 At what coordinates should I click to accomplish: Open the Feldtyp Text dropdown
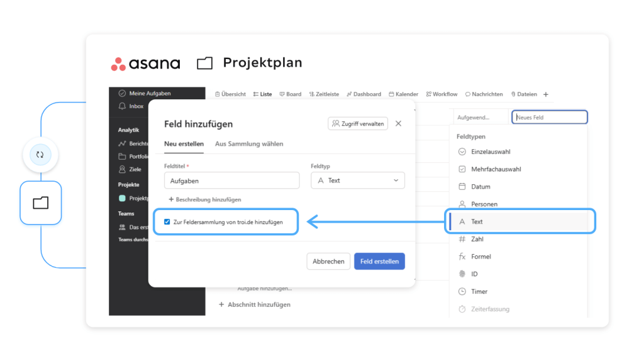click(357, 181)
